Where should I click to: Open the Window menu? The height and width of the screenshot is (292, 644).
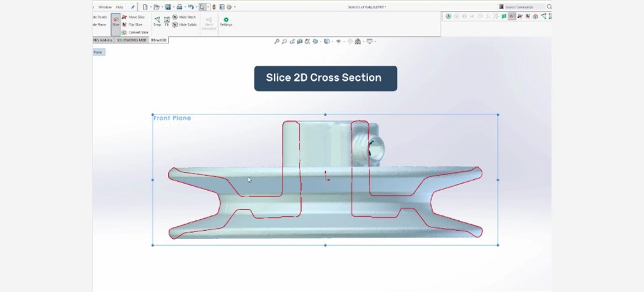[105, 7]
